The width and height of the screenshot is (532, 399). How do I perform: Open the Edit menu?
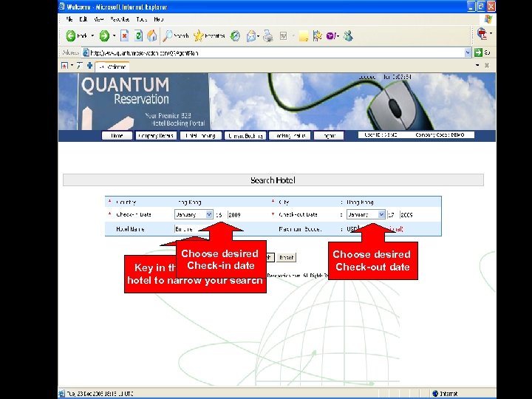click(x=83, y=19)
